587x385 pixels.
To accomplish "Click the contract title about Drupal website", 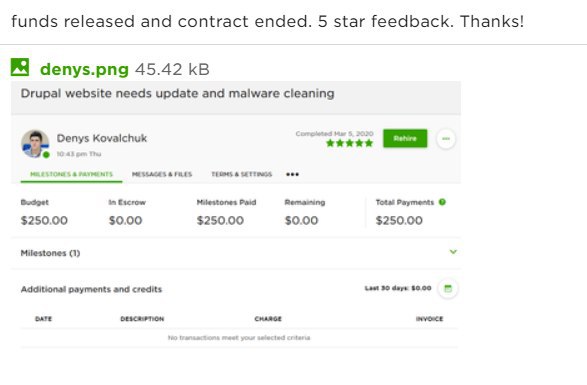I will click(177, 93).
